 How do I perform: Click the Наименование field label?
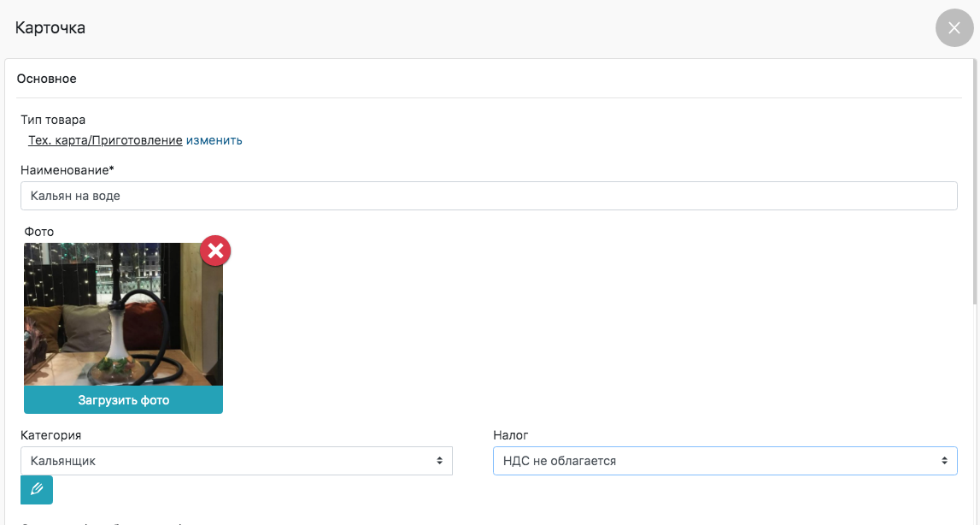point(67,170)
